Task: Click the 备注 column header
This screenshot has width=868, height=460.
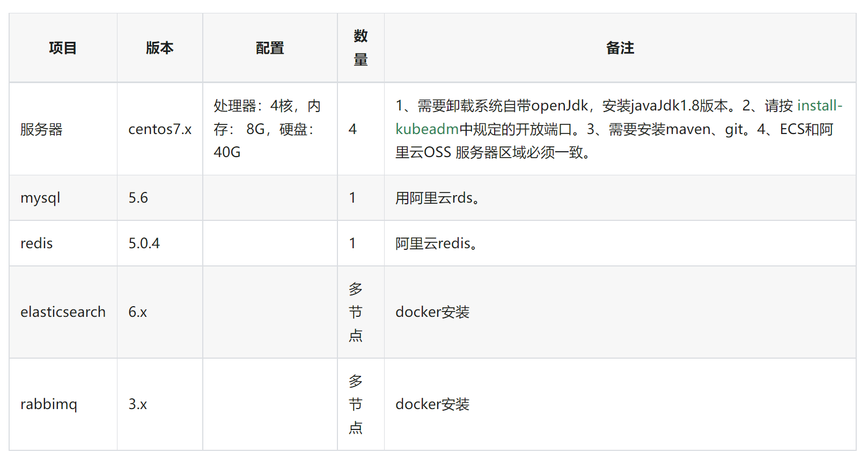Action: click(x=620, y=48)
